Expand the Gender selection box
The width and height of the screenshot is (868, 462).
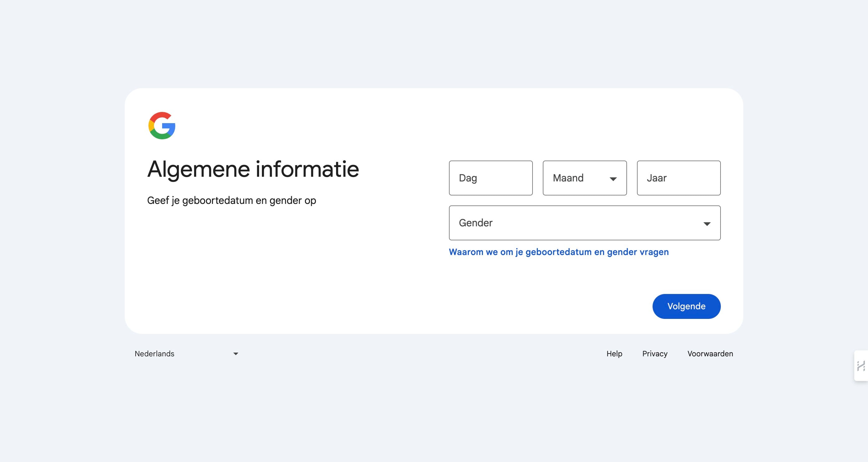tap(584, 223)
